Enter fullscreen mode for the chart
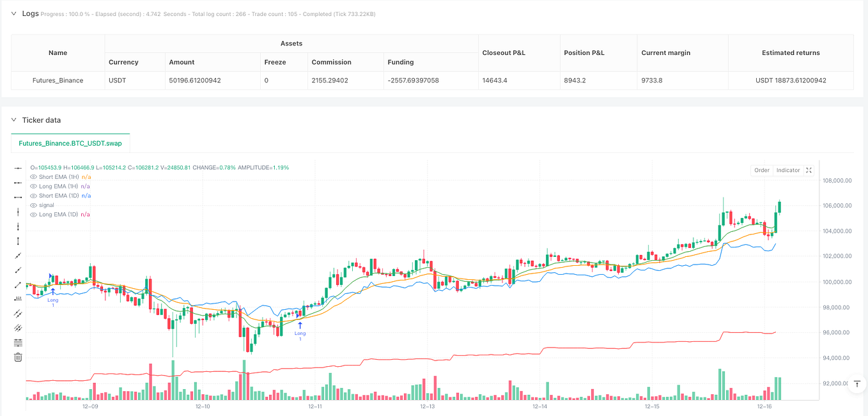This screenshot has width=868, height=416. pos(809,170)
